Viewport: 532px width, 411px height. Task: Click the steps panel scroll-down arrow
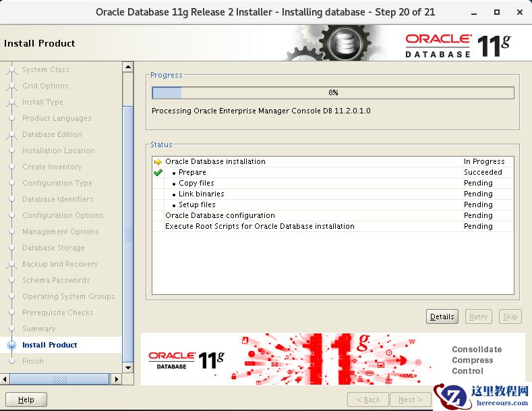click(x=128, y=368)
